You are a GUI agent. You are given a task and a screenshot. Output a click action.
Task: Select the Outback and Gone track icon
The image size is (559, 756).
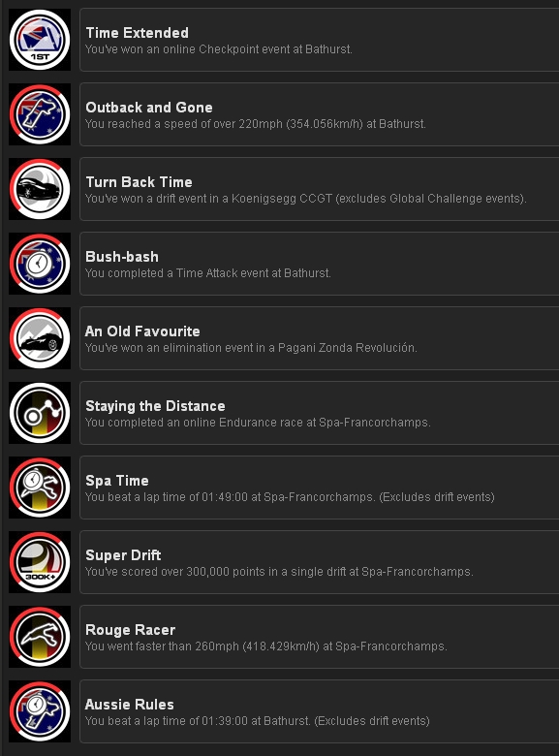40,114
